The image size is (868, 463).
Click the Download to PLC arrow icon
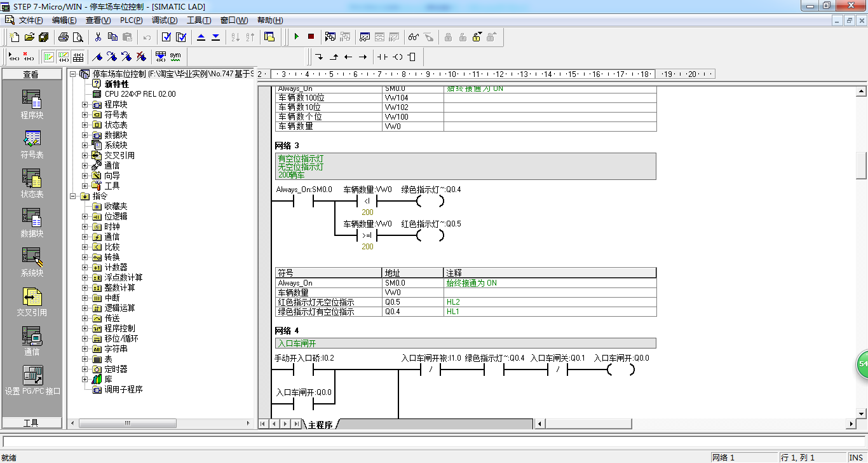coord(215,37)
